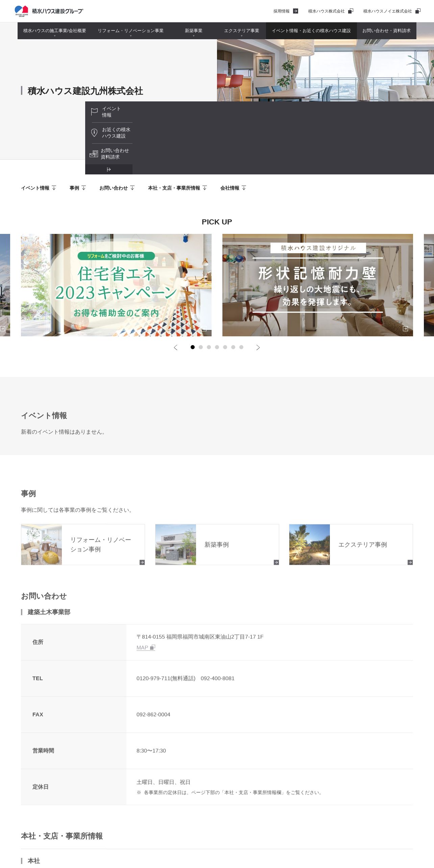The image size is (434, 868).
Task: Jump to 会社情報 section anchor
Action: click(233, 188)
